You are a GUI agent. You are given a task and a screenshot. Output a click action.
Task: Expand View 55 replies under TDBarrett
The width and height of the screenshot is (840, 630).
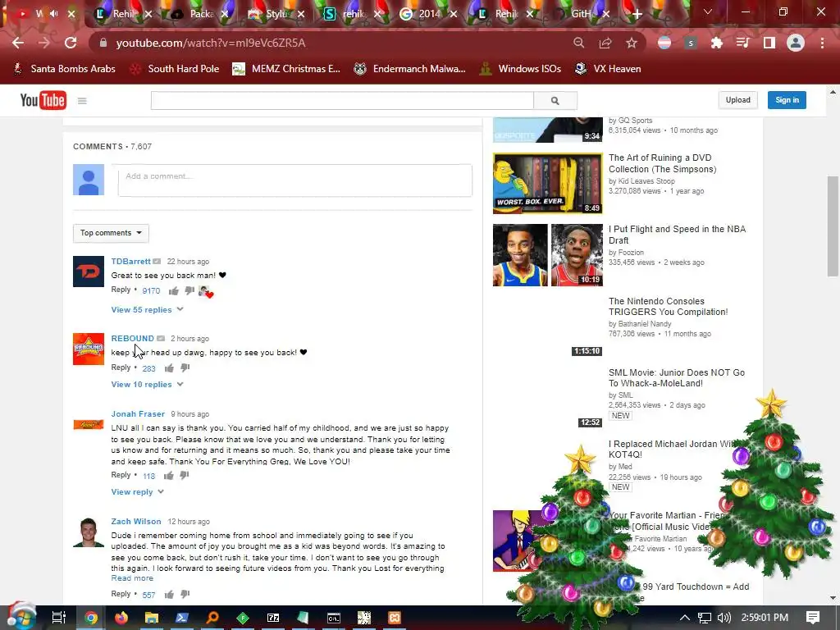[x=148, y=309]
